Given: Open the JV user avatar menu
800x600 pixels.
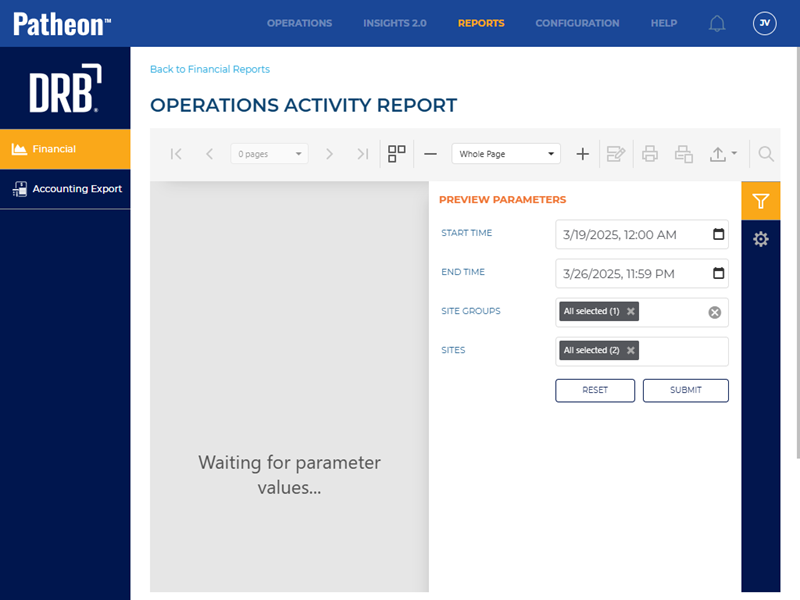Looking at the screenshot, I should pyautogui.click(x=764, y=23).
